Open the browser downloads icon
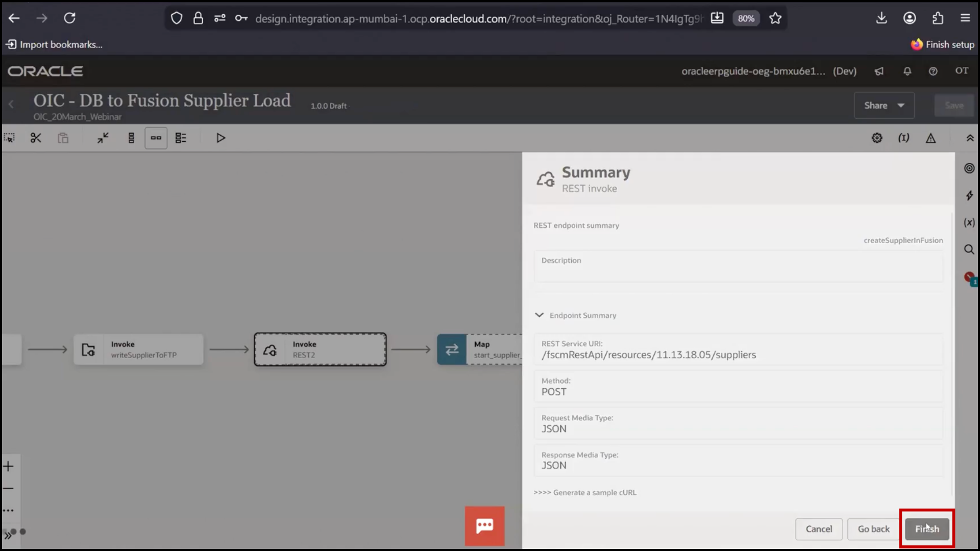The width and height of the screenshot is (980, 551). pyautogui.click(x=881, y=18)
